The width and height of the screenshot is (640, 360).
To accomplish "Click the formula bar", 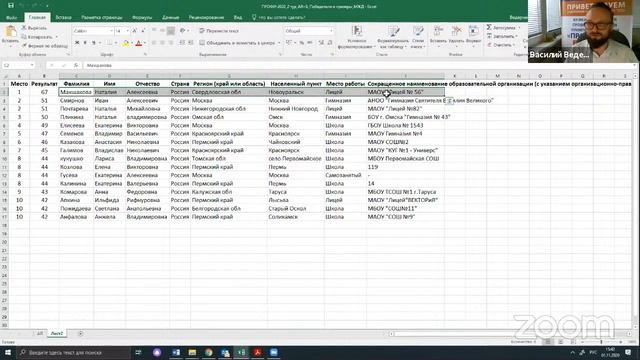I will pyautogui.click(x=357, y=65).
